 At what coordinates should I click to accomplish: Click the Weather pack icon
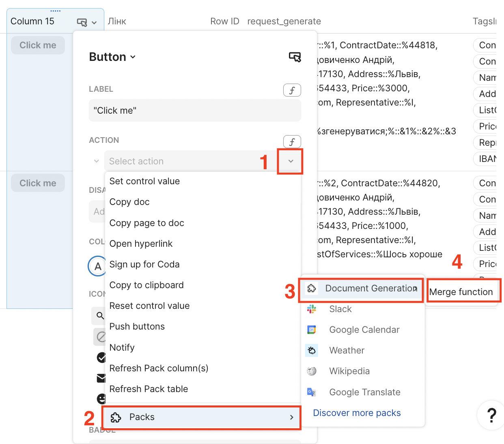point(312,351)
